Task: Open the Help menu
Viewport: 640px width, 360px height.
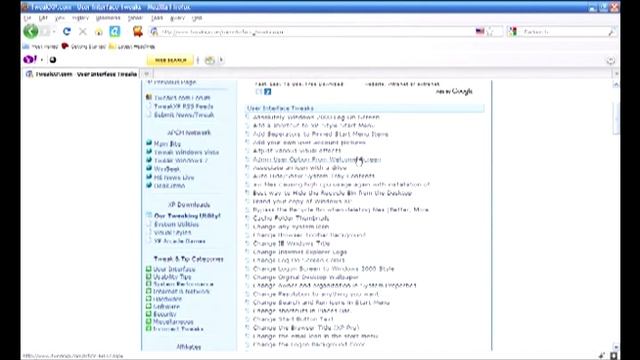Action: pyautogui.click(x=197, y=18)
